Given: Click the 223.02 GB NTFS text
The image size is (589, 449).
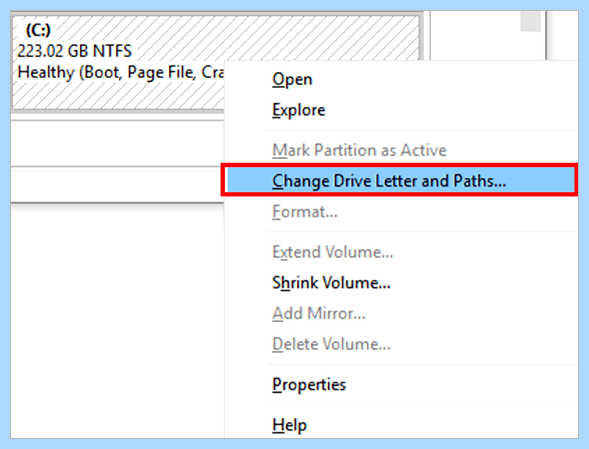Looking at the screenshot, I should coord(75,51).
